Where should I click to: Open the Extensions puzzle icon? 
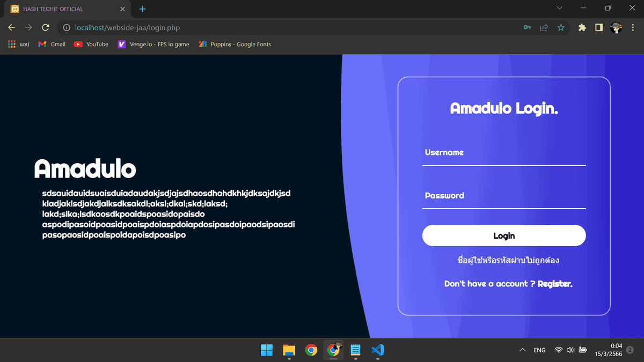[x=582, y=27]
